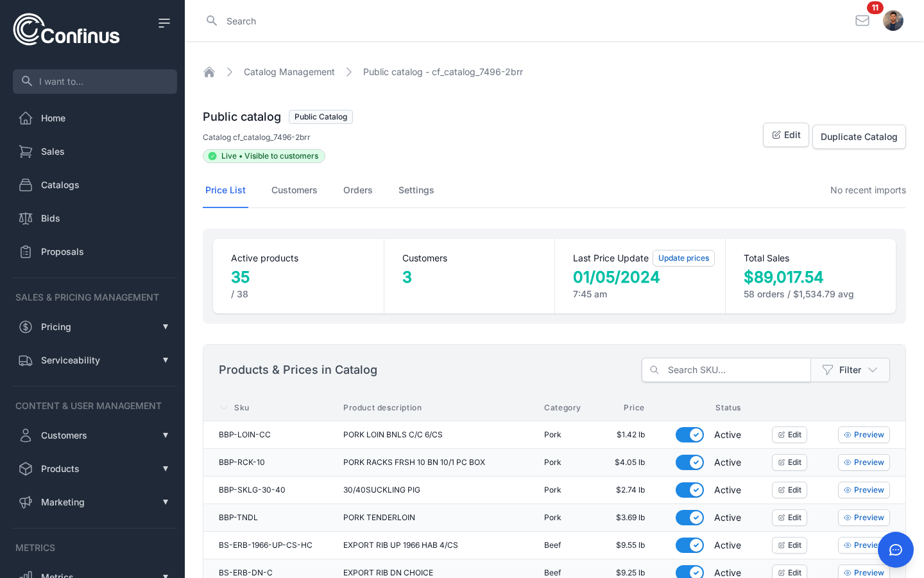Open the Pricing section icon
The image size is (924, 578).
click(x=26, y=327)
